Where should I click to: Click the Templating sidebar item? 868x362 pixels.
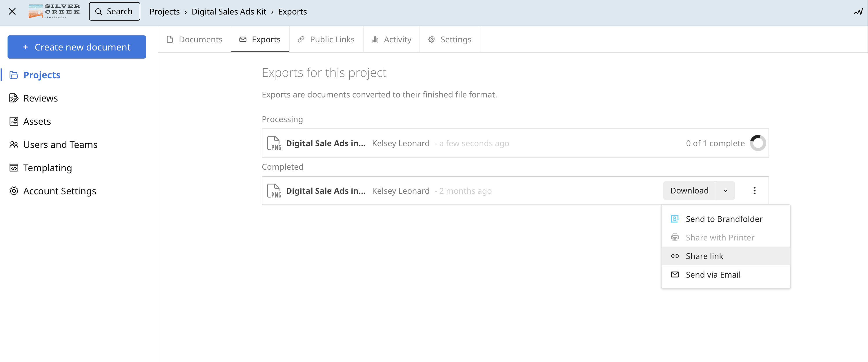point(47,167)
